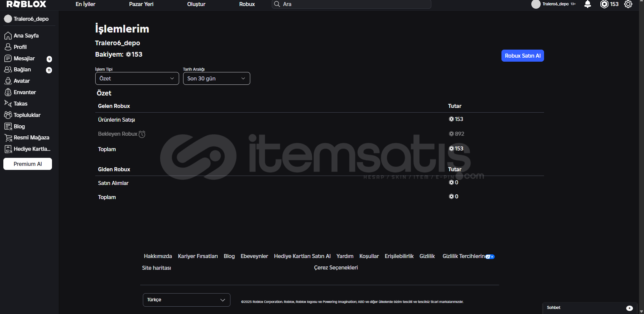
Task: Click the Satın Alımlar row label
Action: (x=113, y=183)
